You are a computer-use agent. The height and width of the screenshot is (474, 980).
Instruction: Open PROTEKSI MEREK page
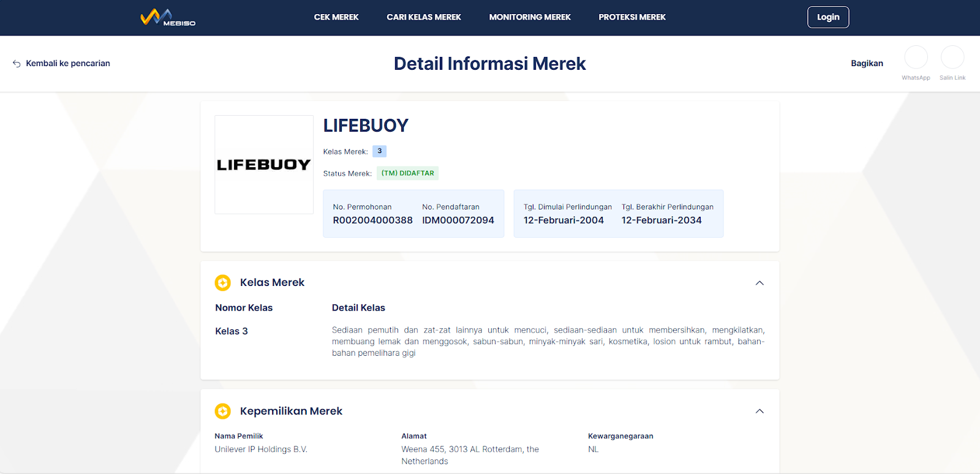click(632, 17)
